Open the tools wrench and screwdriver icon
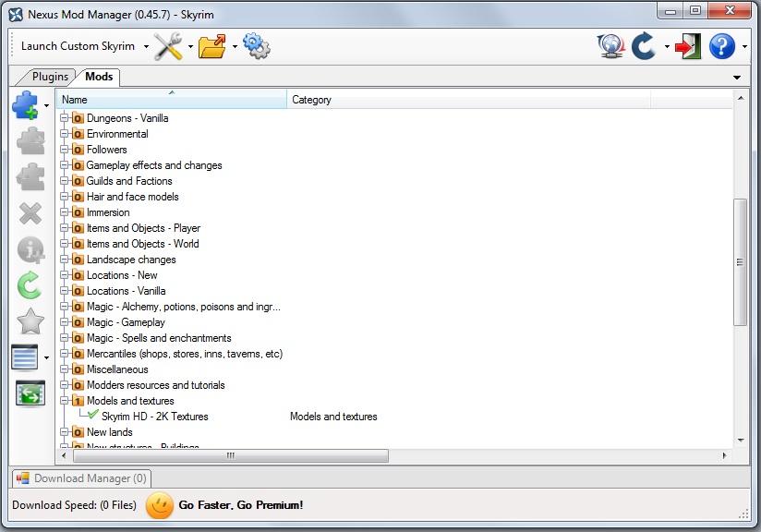761x532 pixels. (168, 46)
